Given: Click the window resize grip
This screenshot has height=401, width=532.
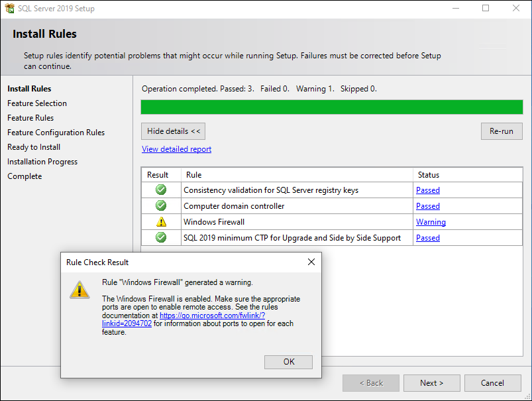Looking at the screenshot, I should coord(528,396).
